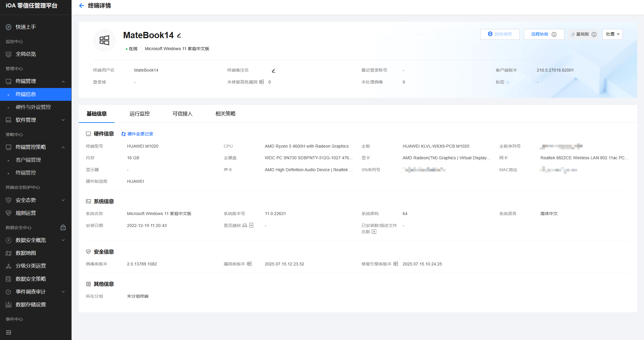Click the info icon beside 基础版
The width and height of the screenshot is (644, 340).
(594, 34)
